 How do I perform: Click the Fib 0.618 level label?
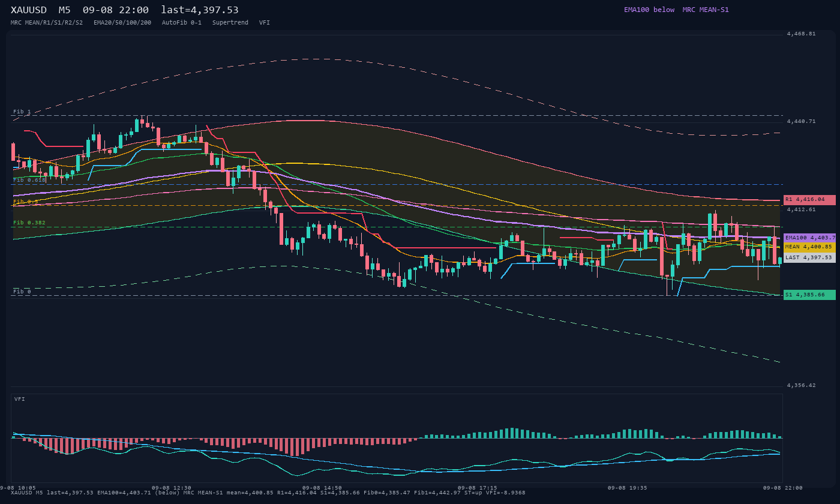coord(29,180)
